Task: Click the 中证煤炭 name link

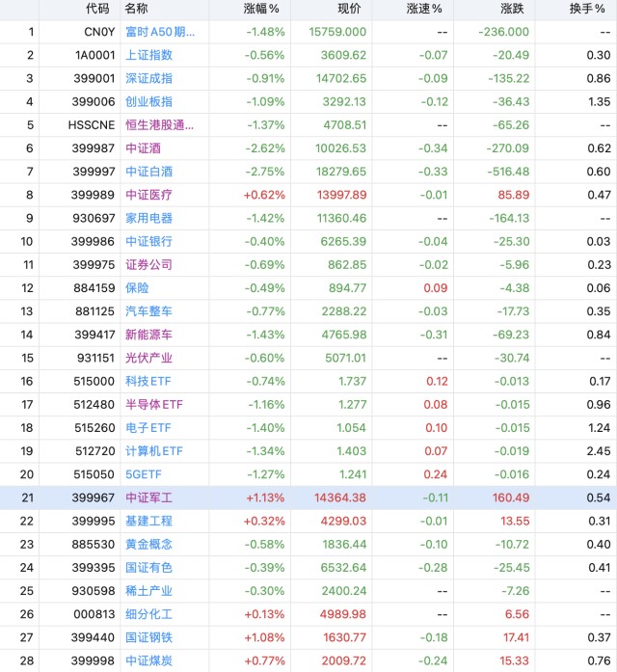Action: click(149, 660)
